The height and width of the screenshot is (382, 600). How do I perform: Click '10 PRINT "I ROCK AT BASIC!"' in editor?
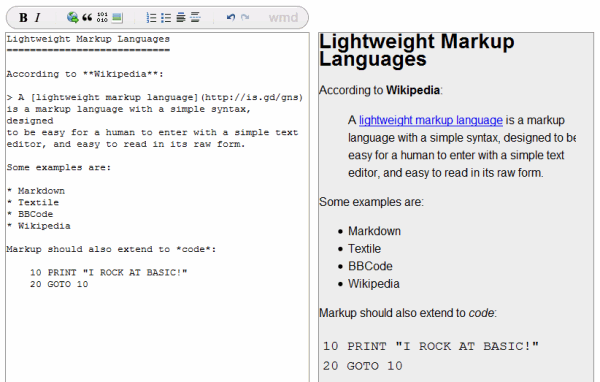click(x=109, y=273)
